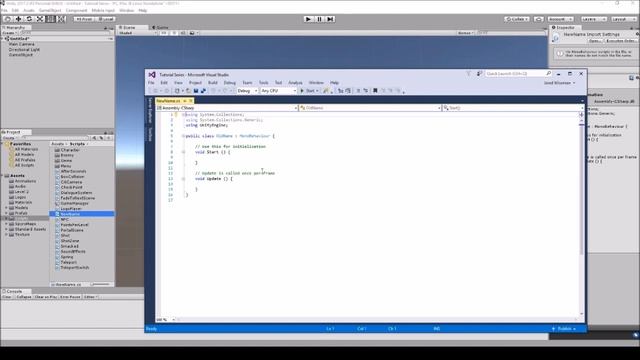Viewport: 640px width, 360px height.
Task: Toggle scene lighting icon in Scene view
Action: [x=174, y=33]
